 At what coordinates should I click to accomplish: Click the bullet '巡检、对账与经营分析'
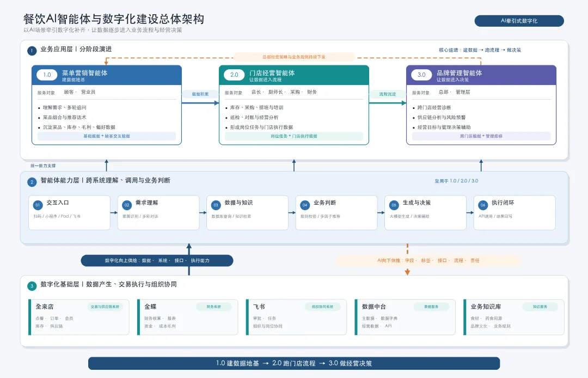click(x=254, y=117)
